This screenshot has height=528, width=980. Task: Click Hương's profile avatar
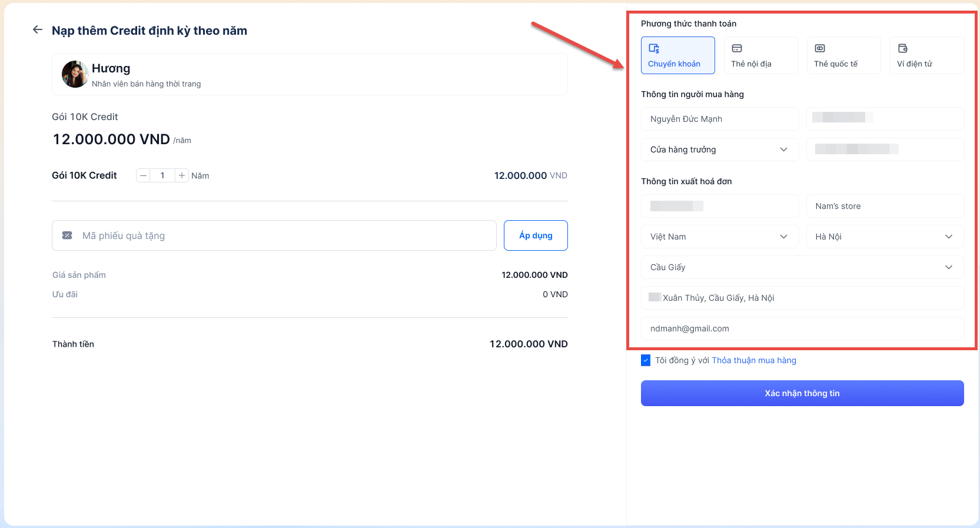pyautogui.click(x=75, y=74)
